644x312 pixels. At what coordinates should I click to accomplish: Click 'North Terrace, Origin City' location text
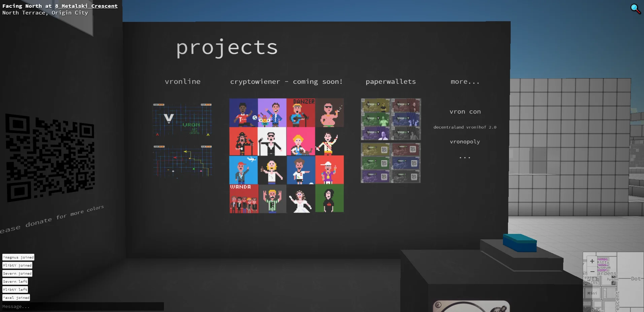(45, 13)
